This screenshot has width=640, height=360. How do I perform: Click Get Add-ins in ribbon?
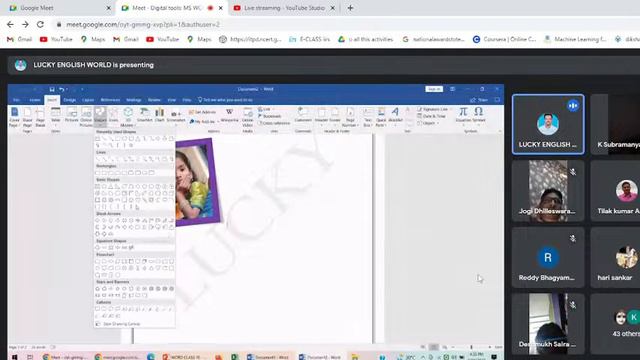coord(202,112)
